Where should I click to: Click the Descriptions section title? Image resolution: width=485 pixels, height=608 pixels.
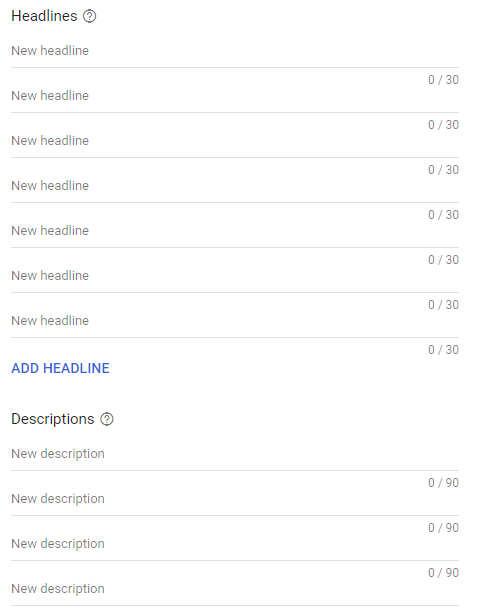point(53,419)
